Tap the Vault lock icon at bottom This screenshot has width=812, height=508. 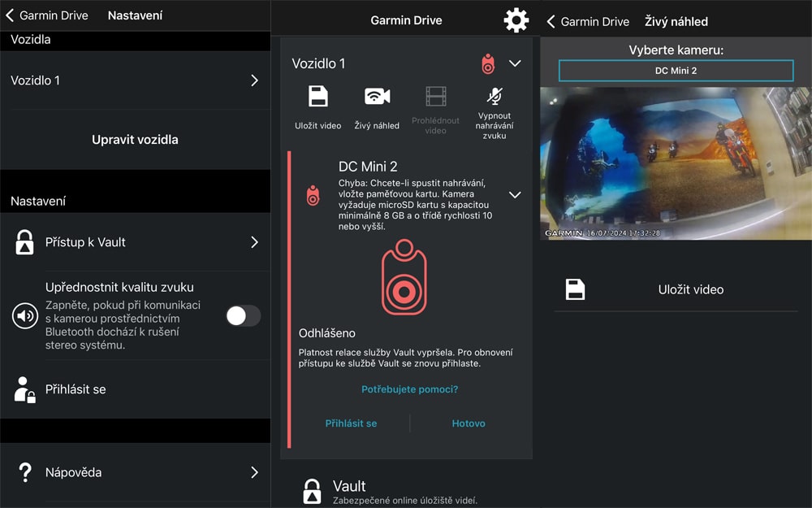[x=312, y=492]
